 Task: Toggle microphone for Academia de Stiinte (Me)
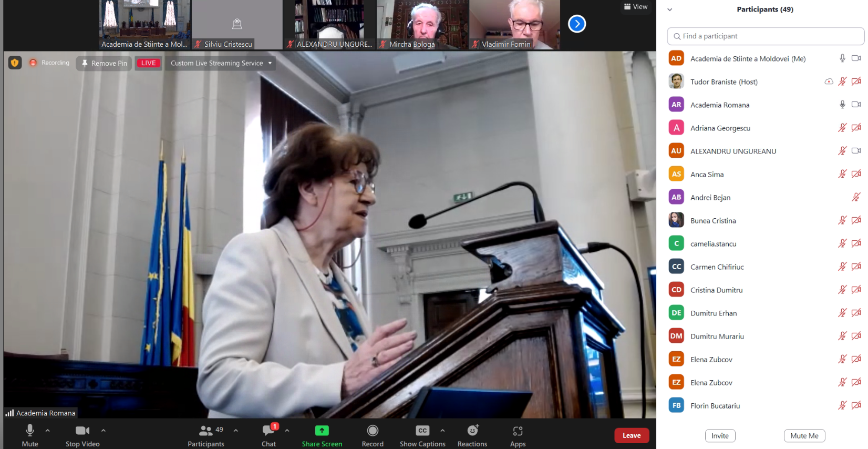click(x=842, y=58)
